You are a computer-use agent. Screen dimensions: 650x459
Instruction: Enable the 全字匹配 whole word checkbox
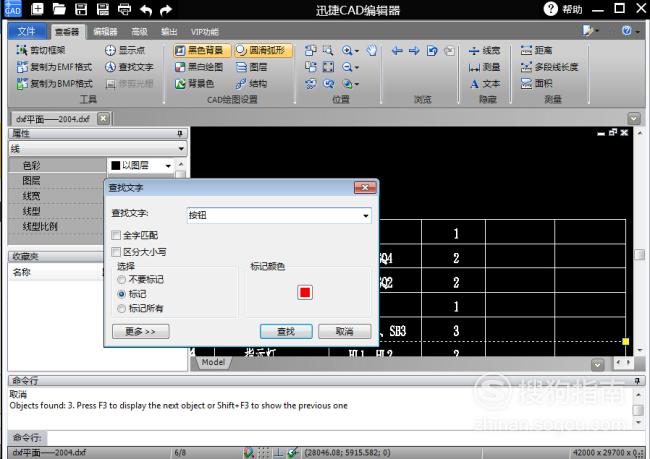click(x=116, y=235)
